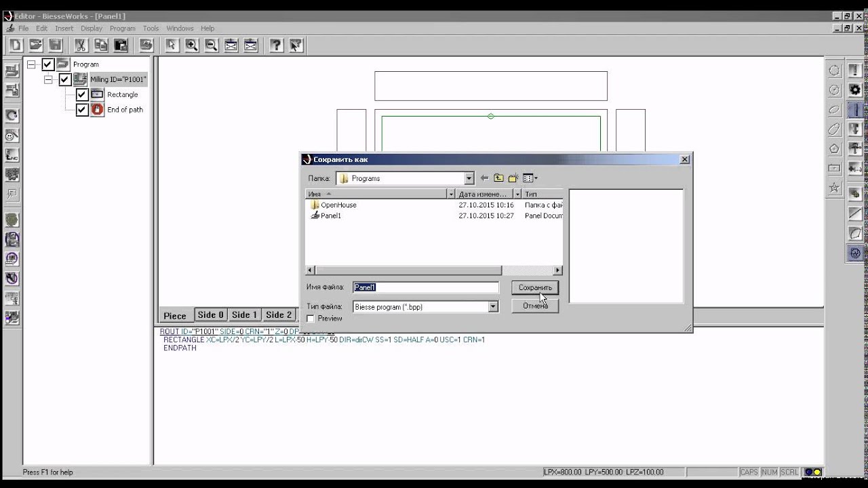Click the Paste clipboard icon

click(x=121, y=45)
